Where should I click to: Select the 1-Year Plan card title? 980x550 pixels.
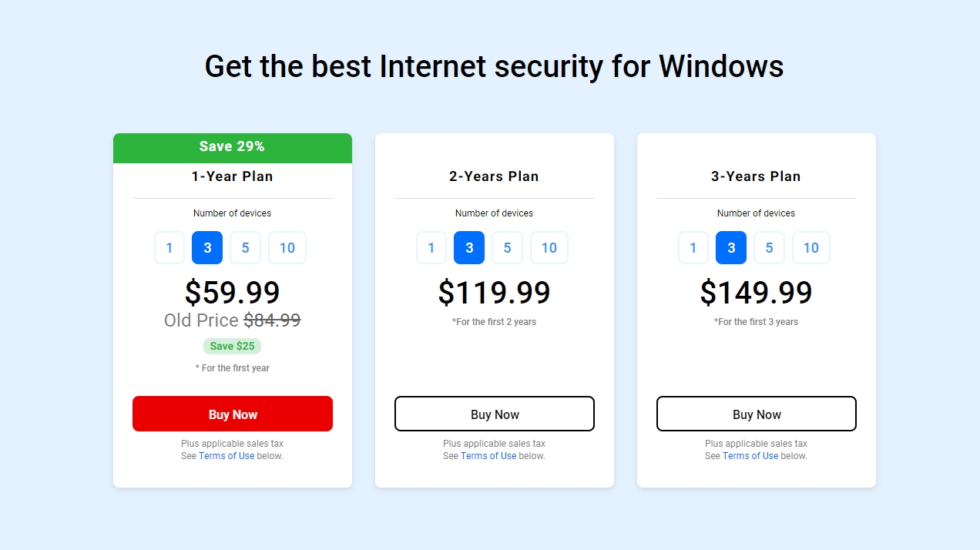pyautogui.click(x=232, y=176)
